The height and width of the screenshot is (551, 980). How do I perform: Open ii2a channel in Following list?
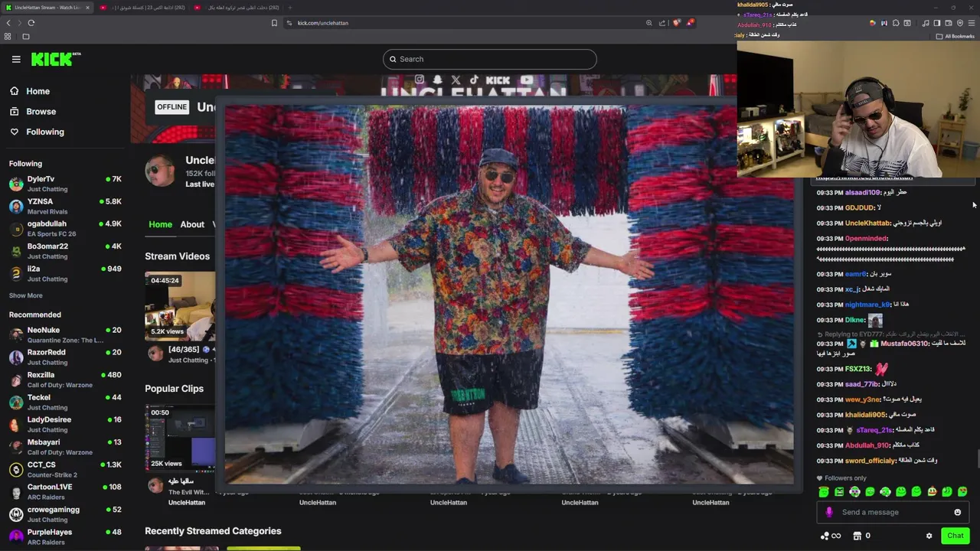[x=65, y=273]
